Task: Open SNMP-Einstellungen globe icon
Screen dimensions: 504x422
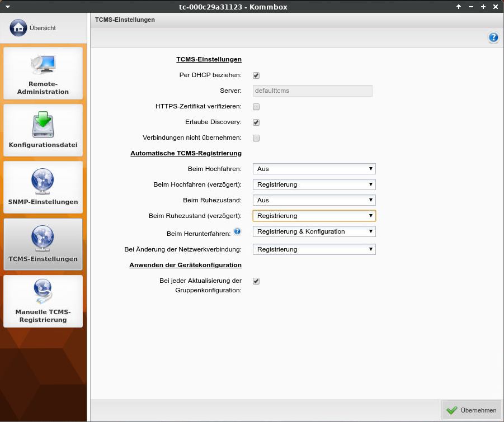Action: (x=43, y=182)
